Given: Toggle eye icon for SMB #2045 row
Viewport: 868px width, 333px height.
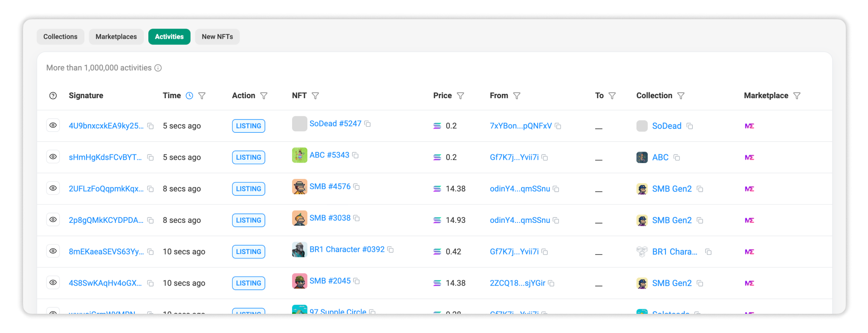Looking at the screenshot, I should 53,283.
